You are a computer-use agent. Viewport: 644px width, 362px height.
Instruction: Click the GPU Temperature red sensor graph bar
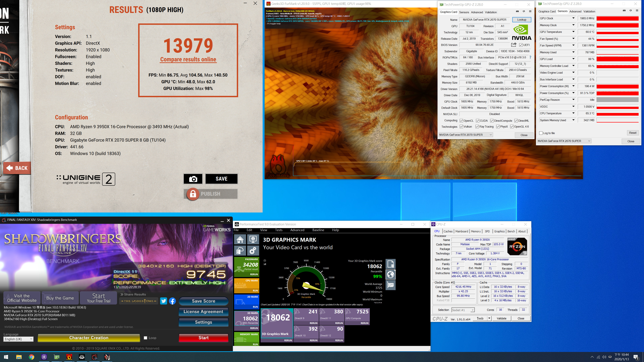(x=617, y=32)
